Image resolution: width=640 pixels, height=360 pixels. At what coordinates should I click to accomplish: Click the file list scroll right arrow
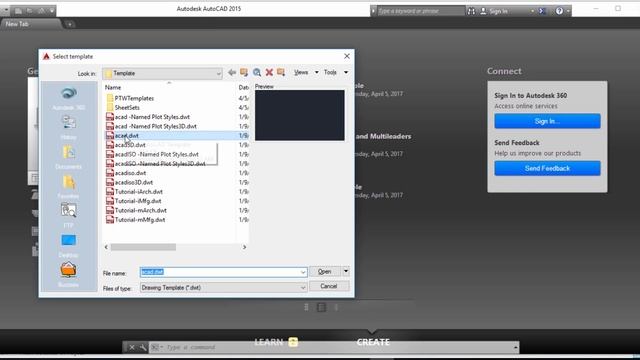pos(244,247)
